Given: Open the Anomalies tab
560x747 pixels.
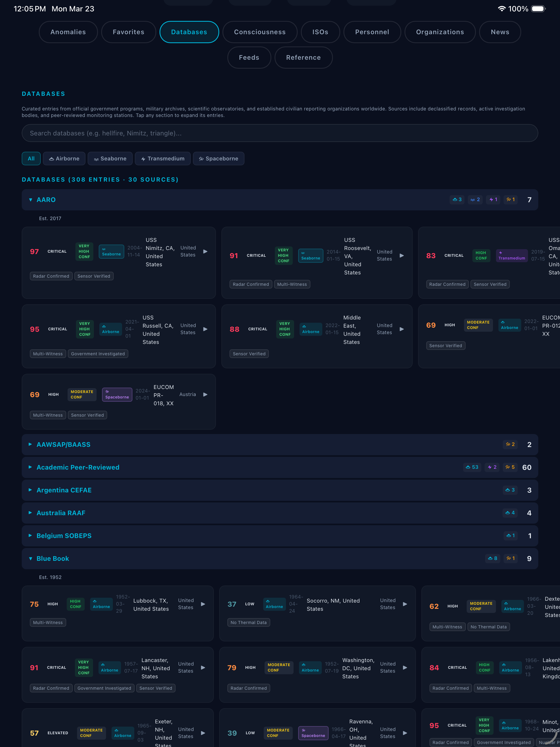Looking at the screenshot, I should [68, 32].
